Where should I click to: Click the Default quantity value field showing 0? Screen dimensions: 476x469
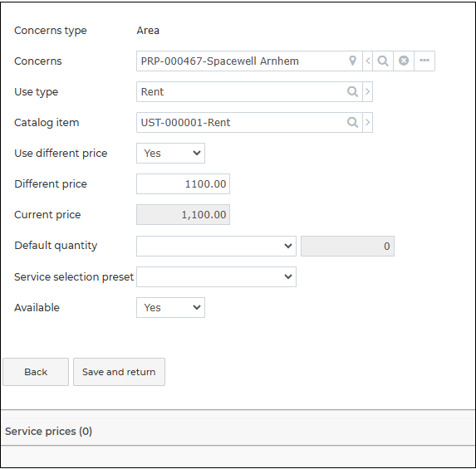tap(347, 246)
